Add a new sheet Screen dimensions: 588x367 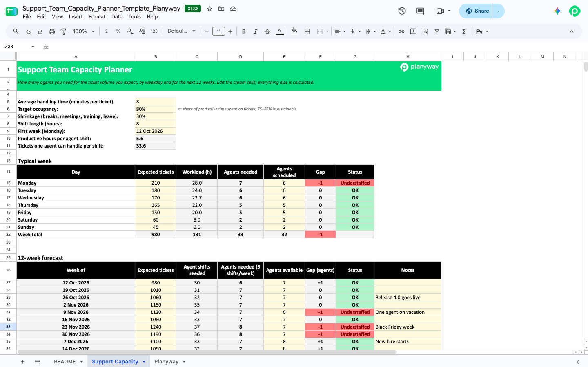click(x=23, y=362)
